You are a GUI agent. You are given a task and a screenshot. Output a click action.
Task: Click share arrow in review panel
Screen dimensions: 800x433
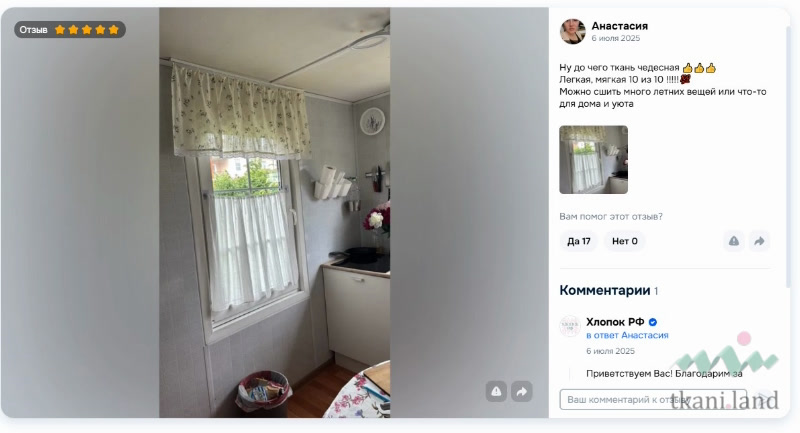(x=759, y=241)
